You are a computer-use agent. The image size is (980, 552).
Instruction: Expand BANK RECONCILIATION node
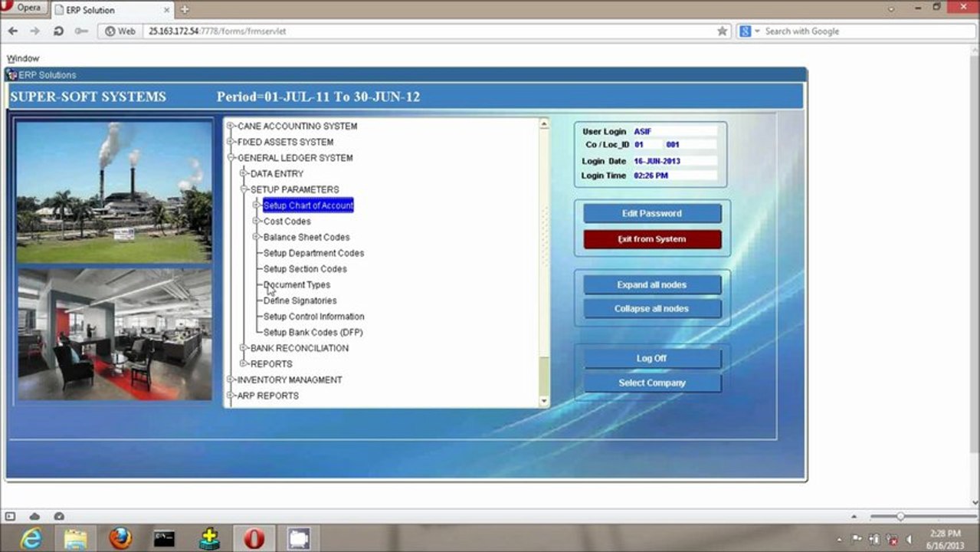point(244,348)
